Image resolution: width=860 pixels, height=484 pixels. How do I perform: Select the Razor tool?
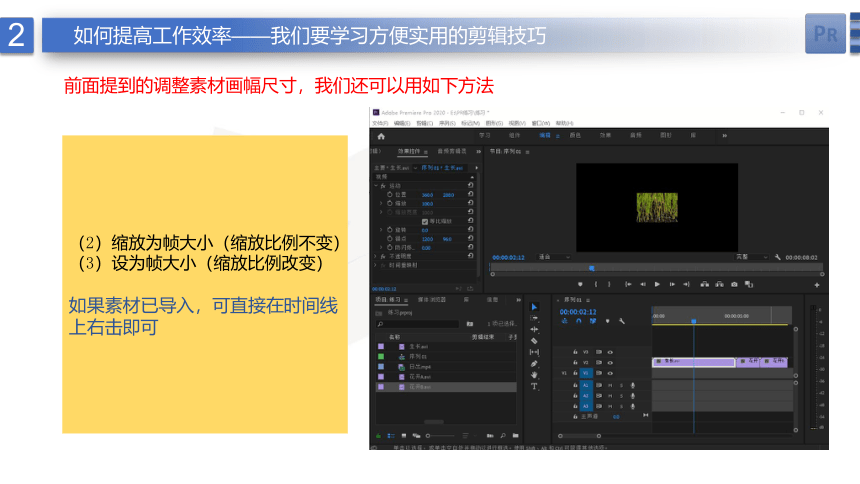[534, 341]
